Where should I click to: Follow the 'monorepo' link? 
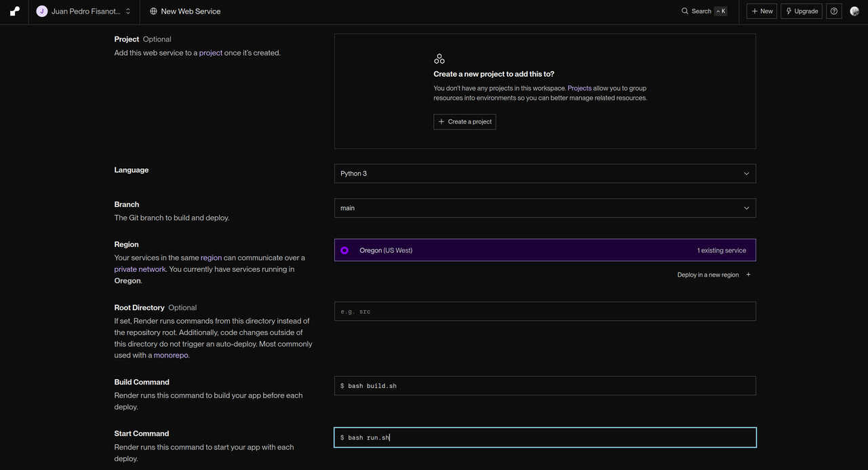(x=172, y=355)
